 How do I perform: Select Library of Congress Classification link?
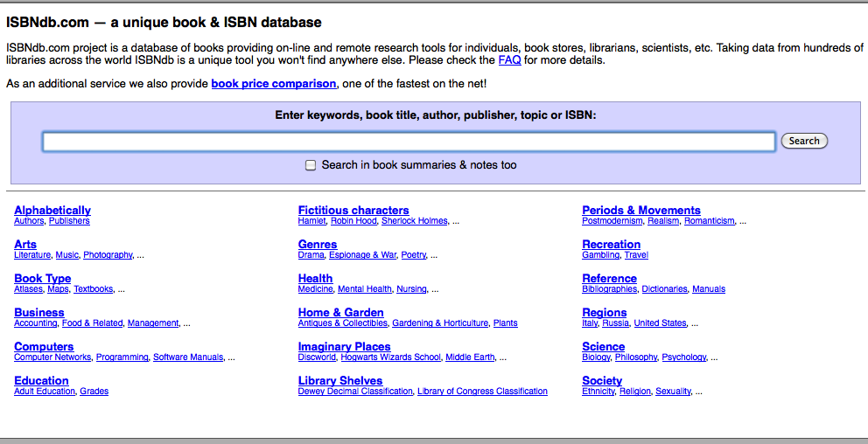[483, 392]
